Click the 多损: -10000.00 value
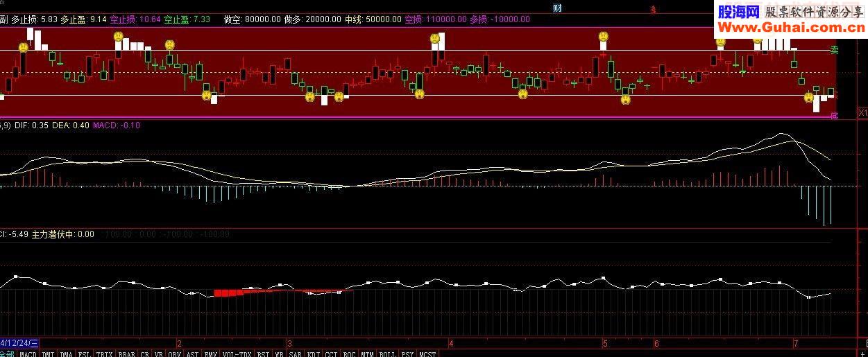Viewport: 868px width, 357px height. click(500, 19)
